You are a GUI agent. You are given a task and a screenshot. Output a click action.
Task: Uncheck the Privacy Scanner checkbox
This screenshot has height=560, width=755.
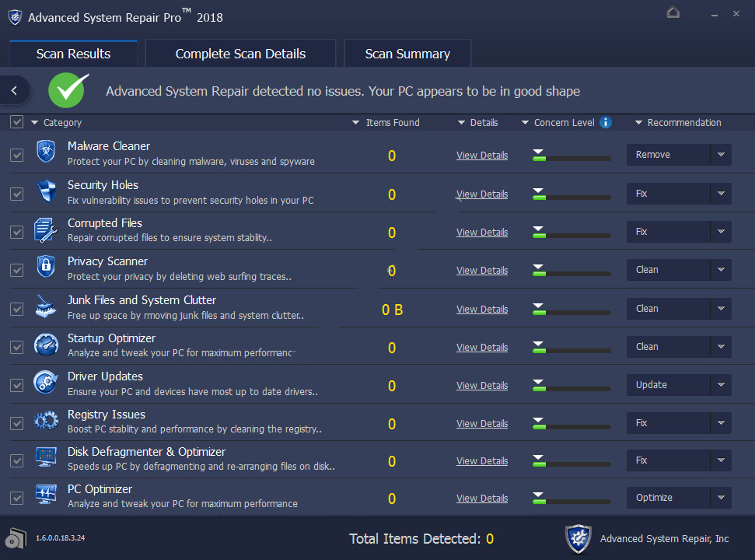[17, 270]
